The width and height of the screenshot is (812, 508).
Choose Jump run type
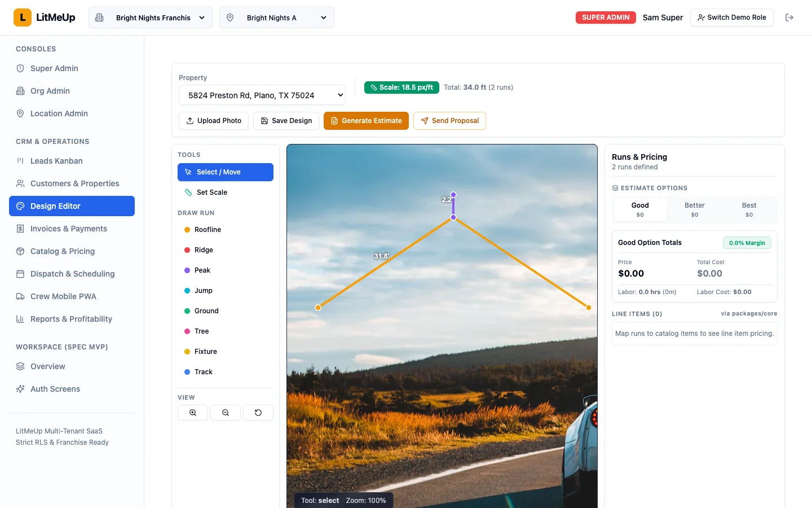point(226,291)
